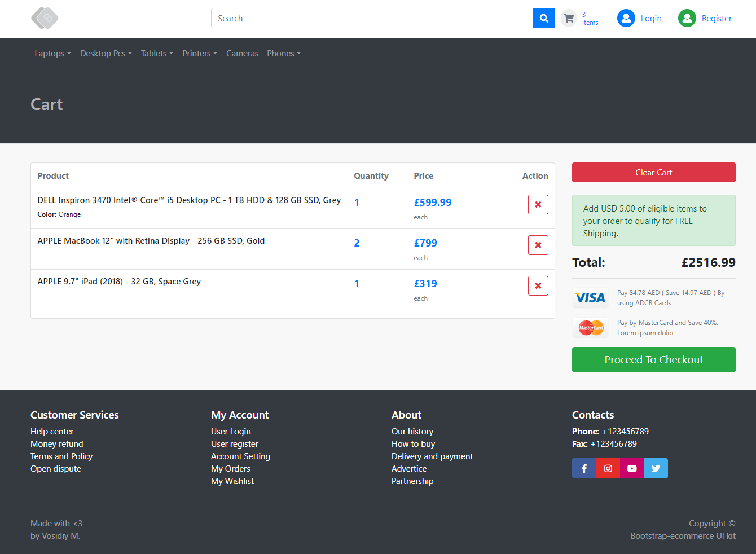Click the blue search magnifier button
The height and width of the screenshot is (554, 756).
(544, 18)
